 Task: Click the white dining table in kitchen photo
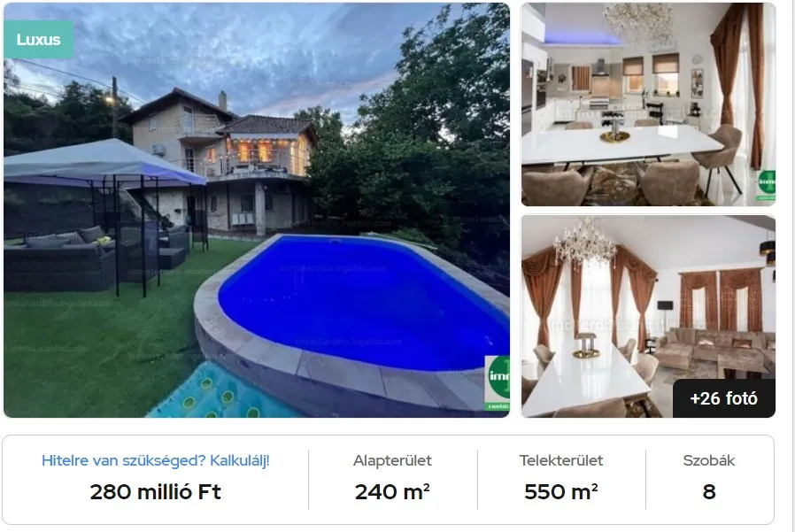point(621,144)
